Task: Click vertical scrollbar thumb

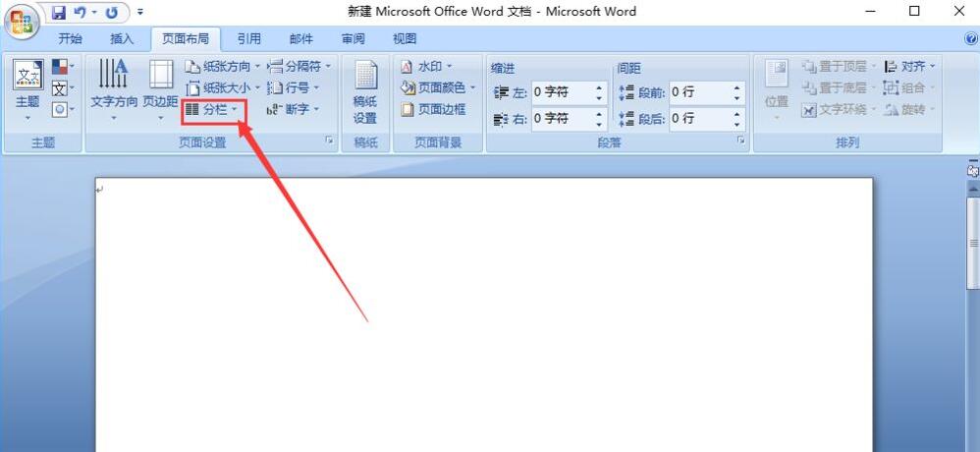Action: pos(973,243)
